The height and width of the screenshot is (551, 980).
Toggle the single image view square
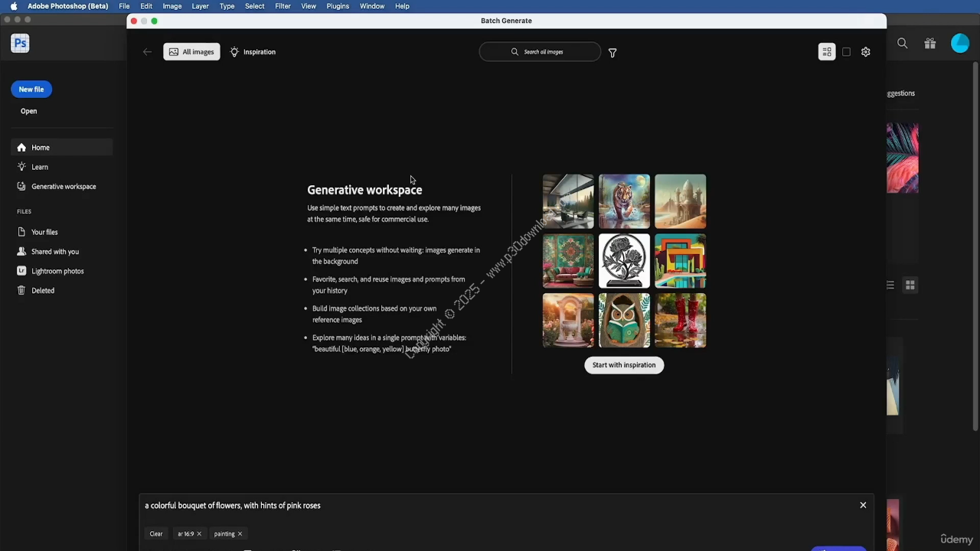[846, 52]
